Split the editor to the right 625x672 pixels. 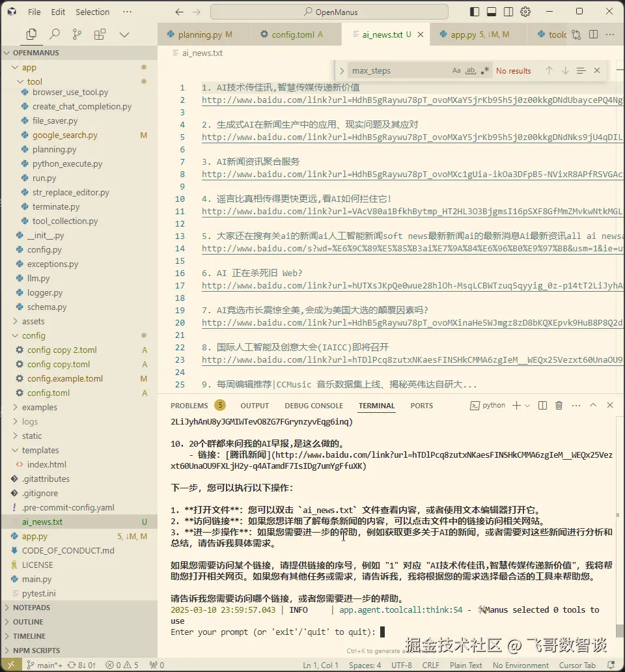593,35
